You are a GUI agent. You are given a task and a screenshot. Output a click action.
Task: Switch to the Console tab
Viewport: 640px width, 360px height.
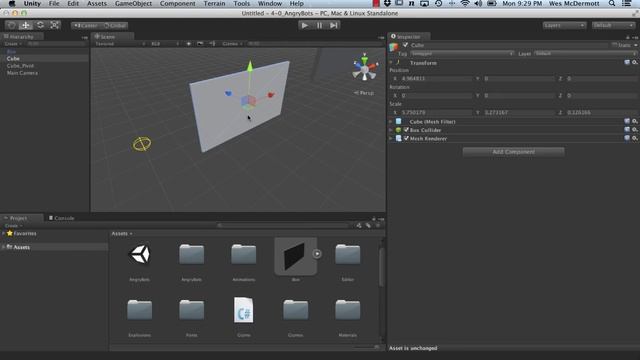[62, 218]
